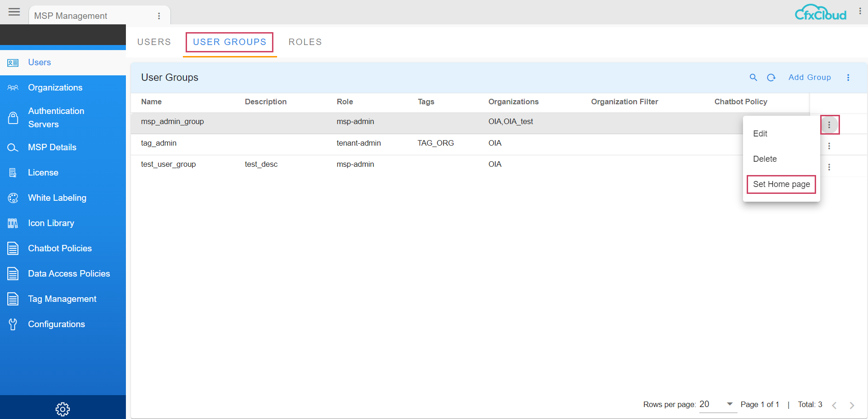Image resolution: width=868 pixels, height=419 pixels.
Task: Open the settings gear at sidebar bottom
Action: pyautogui.click(x=62, y=408)
